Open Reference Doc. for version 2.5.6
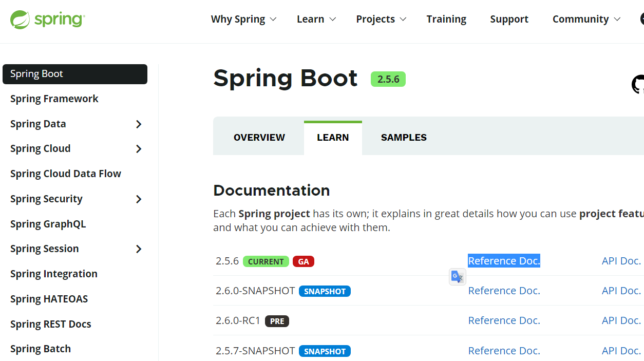The image size is (644, 361). (x=504, y=261)
